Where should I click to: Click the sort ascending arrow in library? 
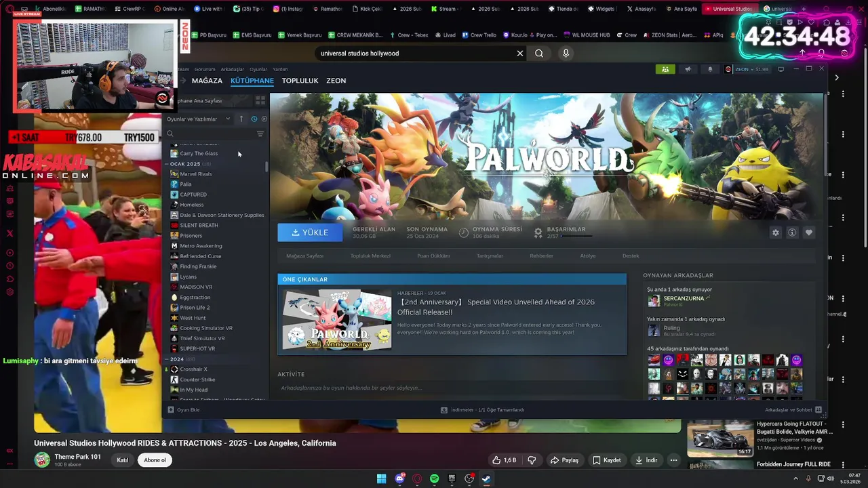click(241, 119)
